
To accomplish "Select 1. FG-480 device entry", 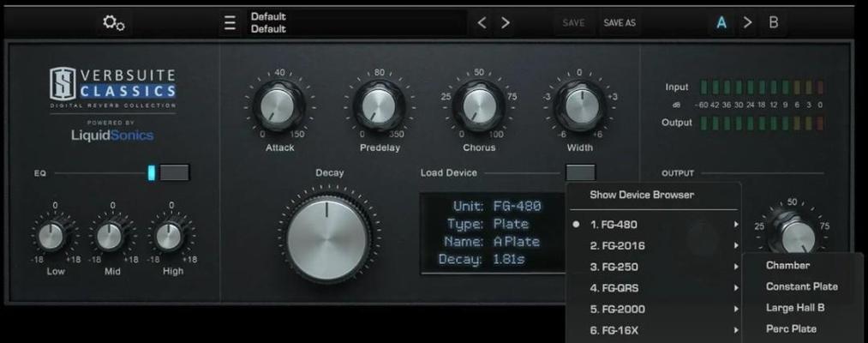I will (655, 225).
